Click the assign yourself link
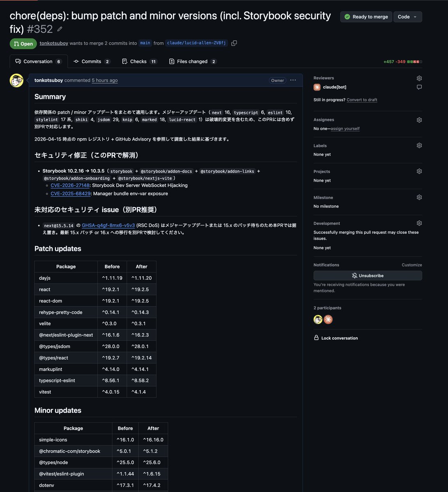Screen dimensions: 448x492 pyautogui.click(x=345, y=128)
